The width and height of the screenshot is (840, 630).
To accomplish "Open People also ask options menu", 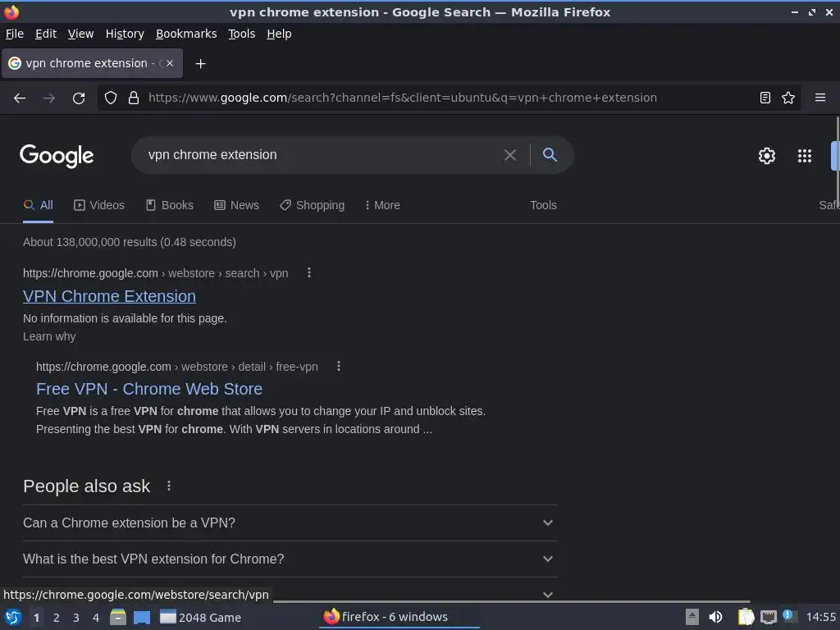I will (x=169, y=486).
